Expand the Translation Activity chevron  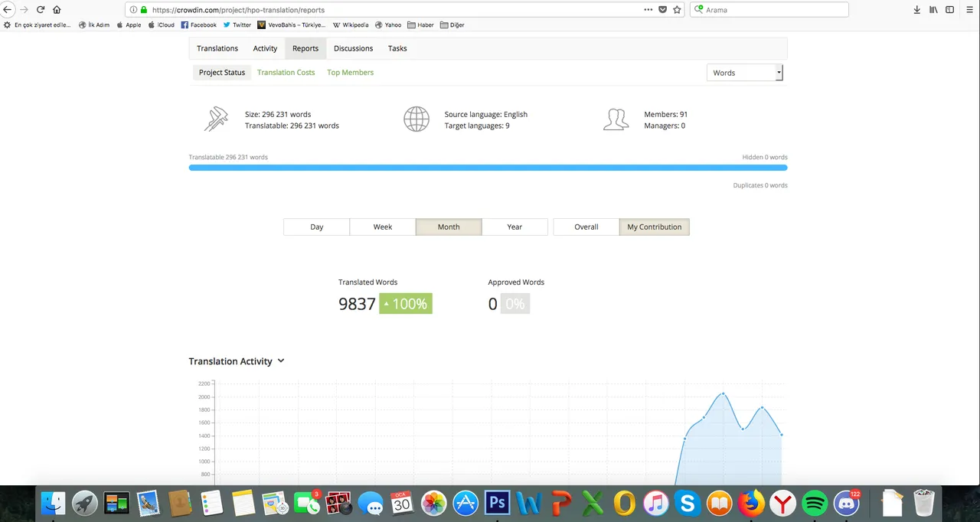(x=281, y=361)
